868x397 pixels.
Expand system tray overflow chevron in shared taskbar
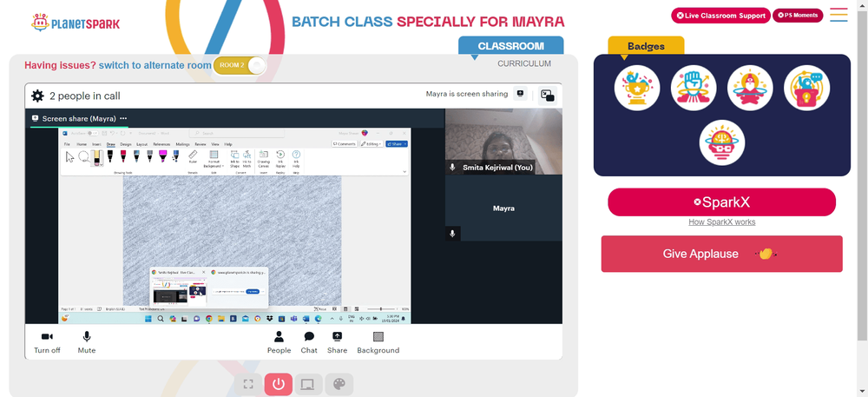[x=332, y=318]
